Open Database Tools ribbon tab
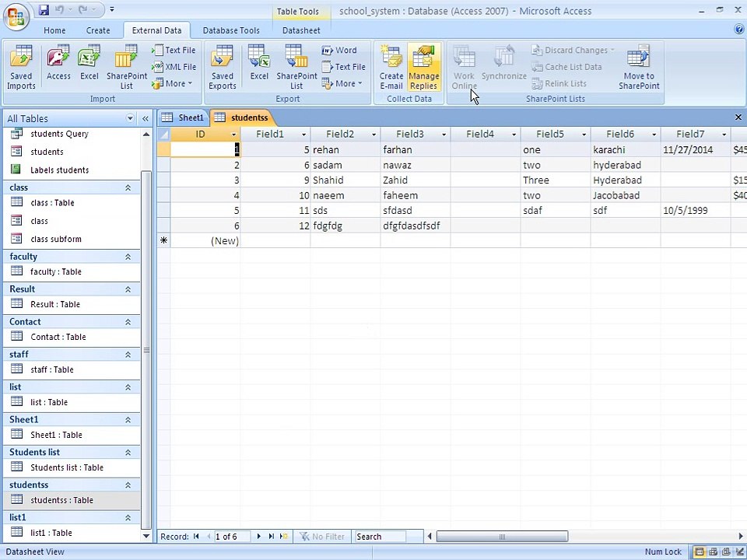Image resolution: width=747 pixels, height=560 pixels. click(231, 30)
